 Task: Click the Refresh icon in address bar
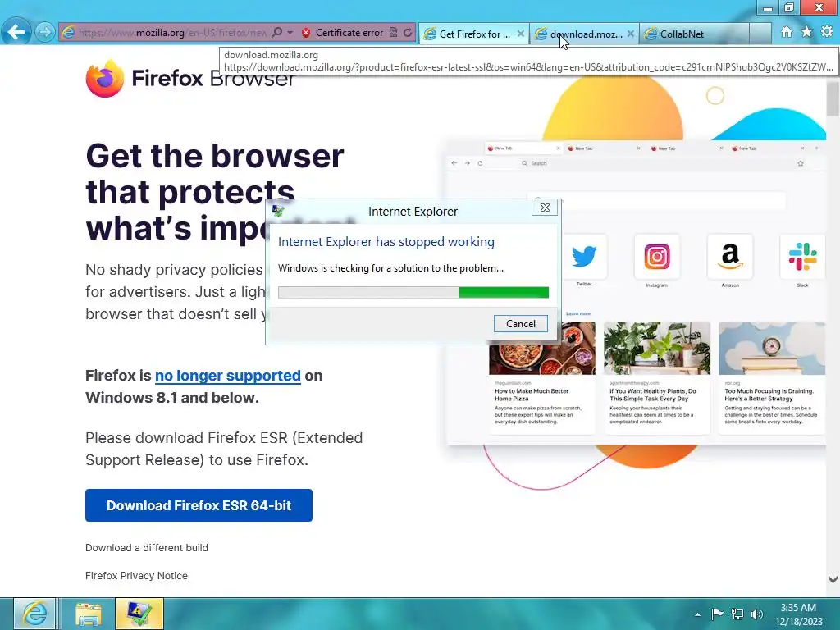[x=408, y=33]
